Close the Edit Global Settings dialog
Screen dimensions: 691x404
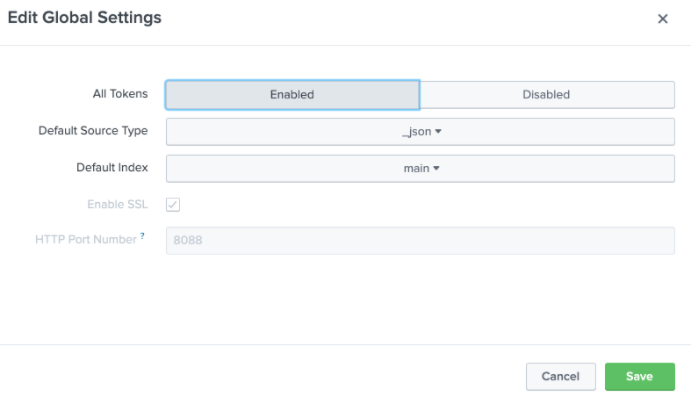[662, 19]
